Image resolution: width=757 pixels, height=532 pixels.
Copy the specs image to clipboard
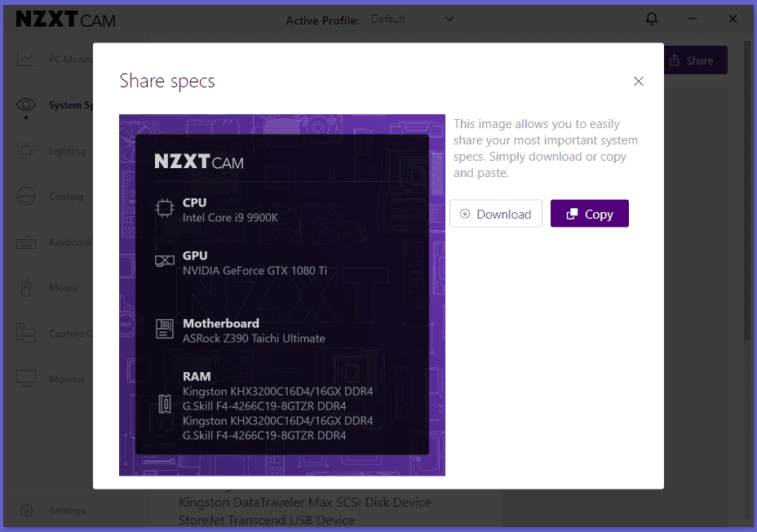pyautogui.click(x=590, y=214)
